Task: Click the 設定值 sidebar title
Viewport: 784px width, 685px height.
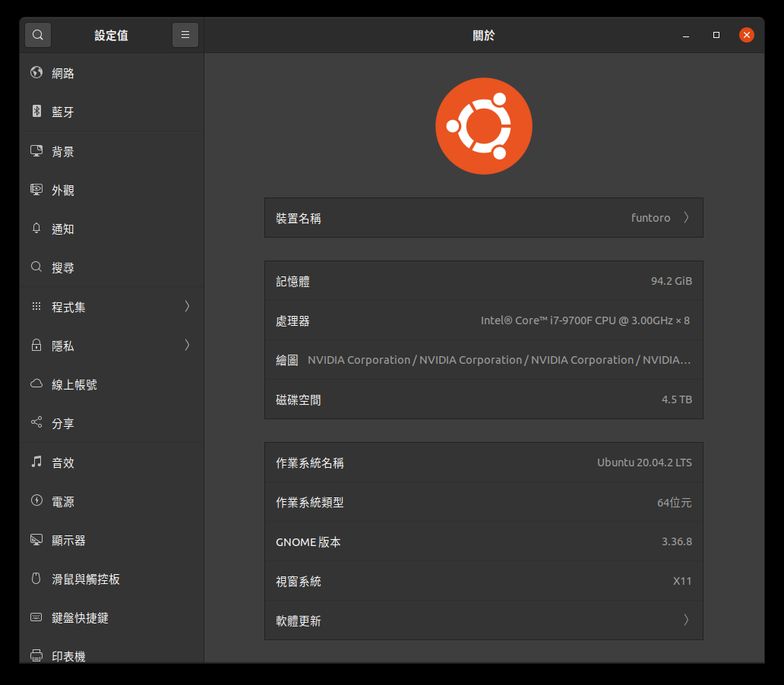Action: coord(112,36)
